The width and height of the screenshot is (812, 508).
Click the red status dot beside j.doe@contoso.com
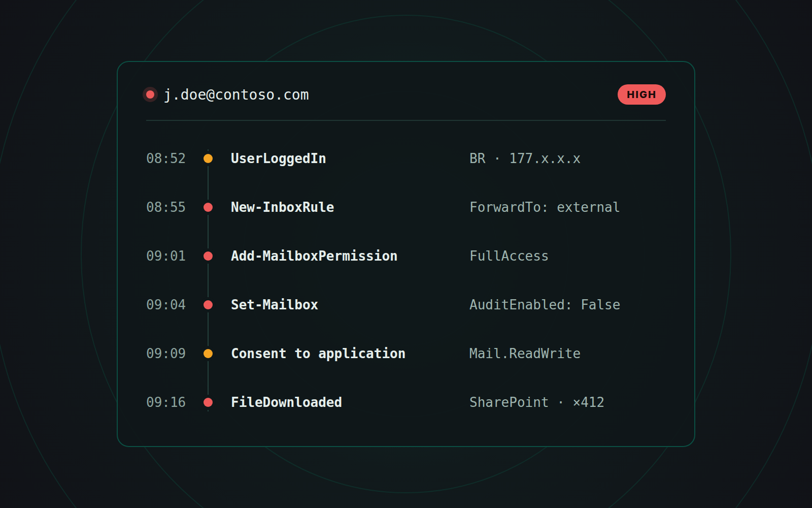tap(150, 94)
